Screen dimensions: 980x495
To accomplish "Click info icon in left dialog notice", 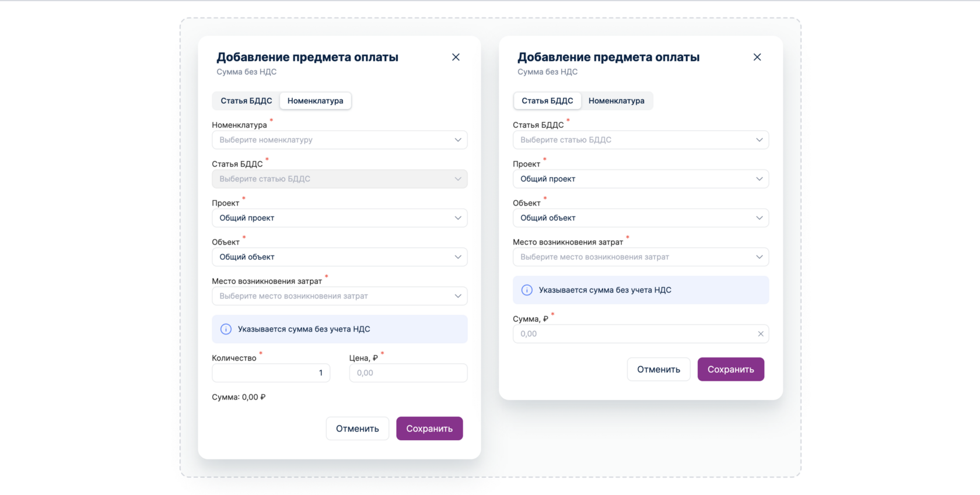I will point(226,329).
